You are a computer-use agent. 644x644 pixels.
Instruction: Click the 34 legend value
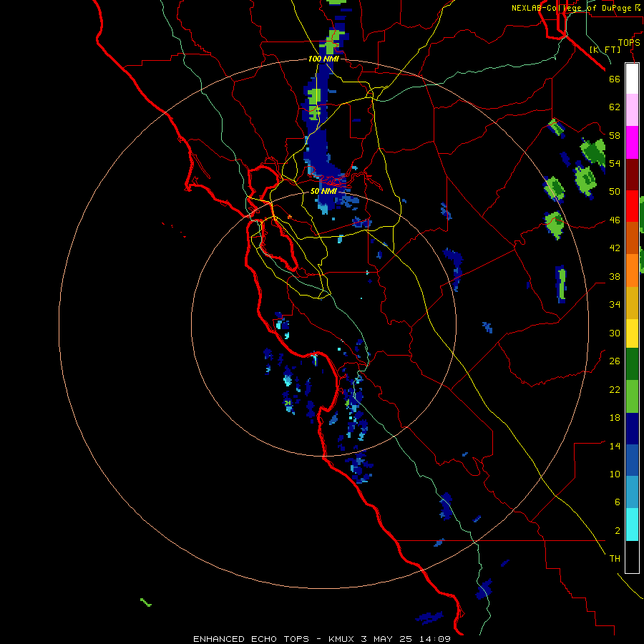(615, 305)
